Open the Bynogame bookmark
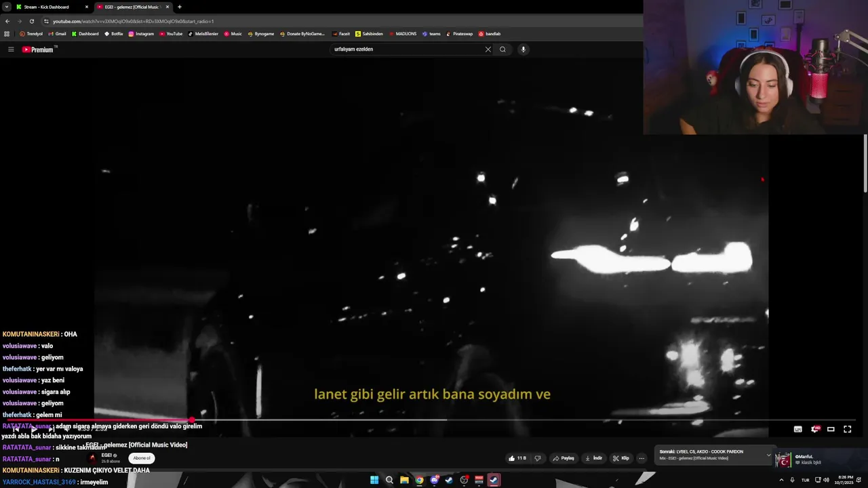The width and height of the screenshot is (868, 488). (261, 34)
